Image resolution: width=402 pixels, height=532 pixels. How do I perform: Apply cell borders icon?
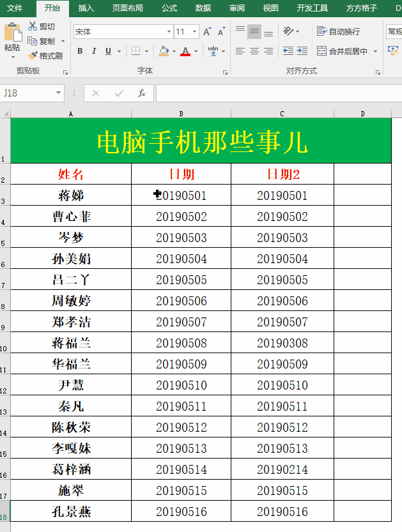point(135,51)
